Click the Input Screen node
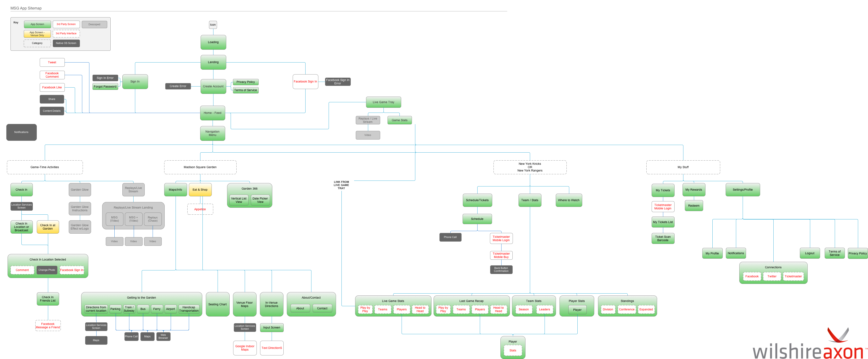The image size is (868, 359). click(272, 328)
